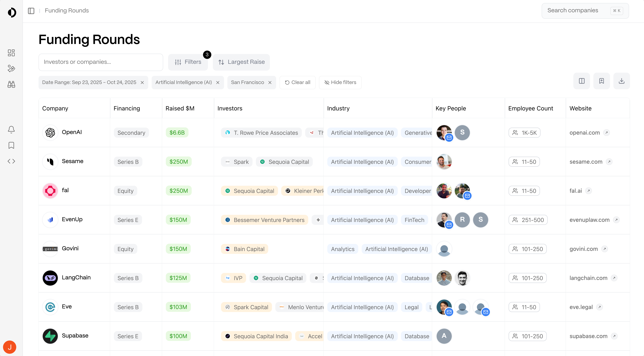Click the binoculars icon in sidebar

click(x=11, y=84)
